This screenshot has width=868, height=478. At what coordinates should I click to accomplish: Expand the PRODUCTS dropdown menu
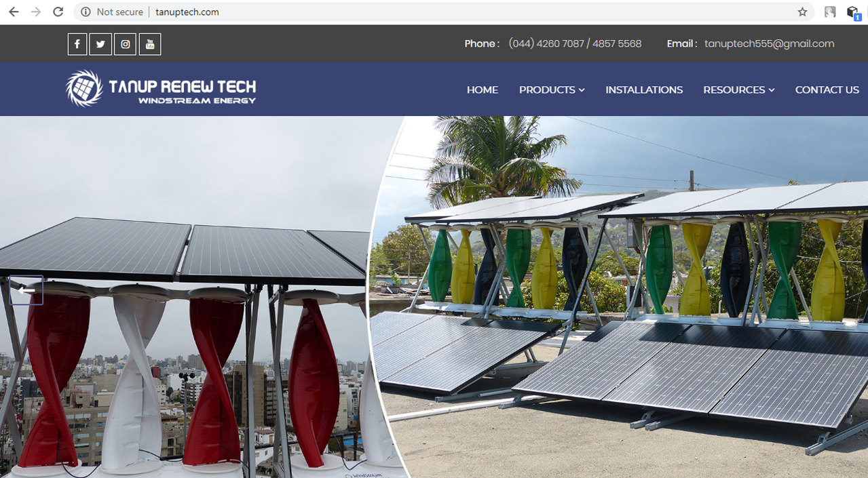tap(551, 89)
